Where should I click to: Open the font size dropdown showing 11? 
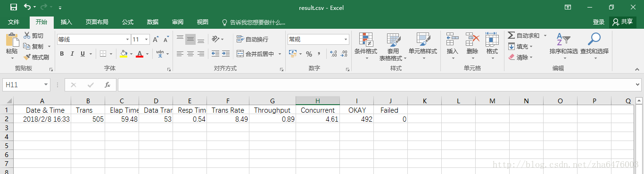147,40
